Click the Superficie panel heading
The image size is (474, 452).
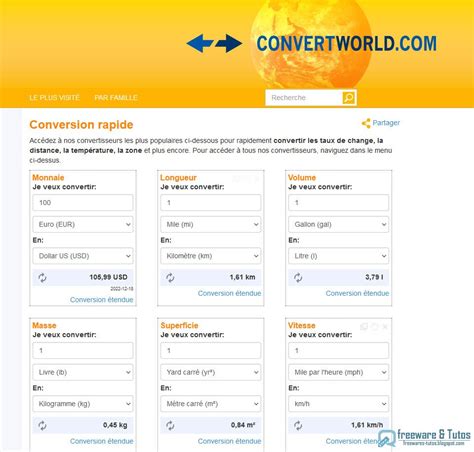[x=179, y=325]
